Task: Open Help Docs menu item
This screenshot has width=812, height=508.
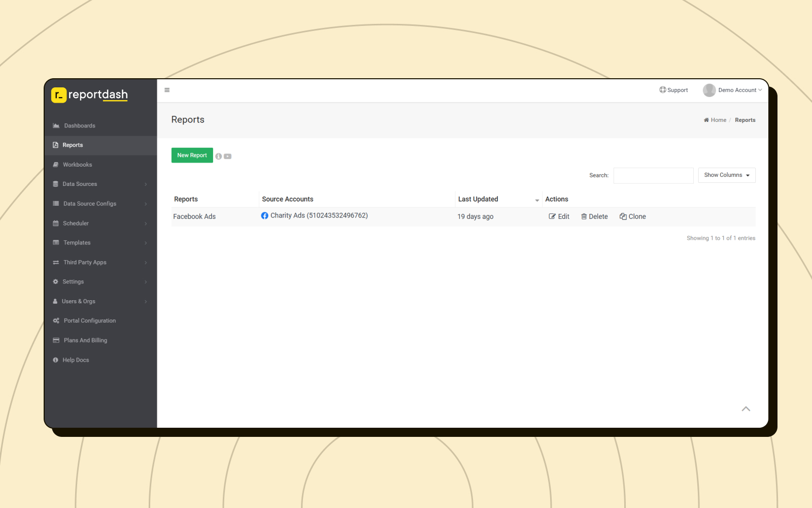Action: [100, 360]
